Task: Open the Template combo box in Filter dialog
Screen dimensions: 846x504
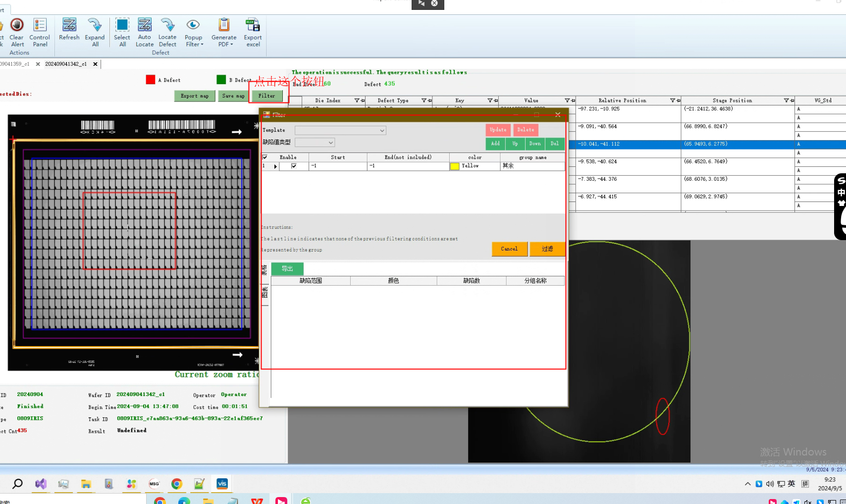Action: (340, 130)
